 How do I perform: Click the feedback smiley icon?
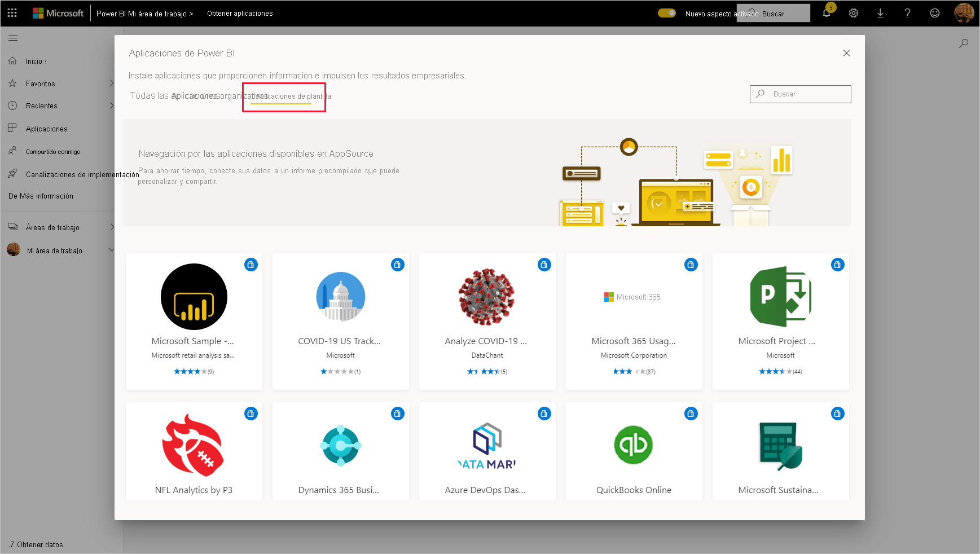[x=935, y=13]
